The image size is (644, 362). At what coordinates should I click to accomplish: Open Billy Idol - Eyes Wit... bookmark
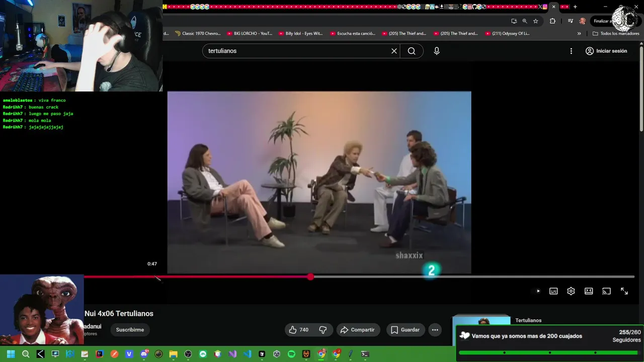pos(300,34)
